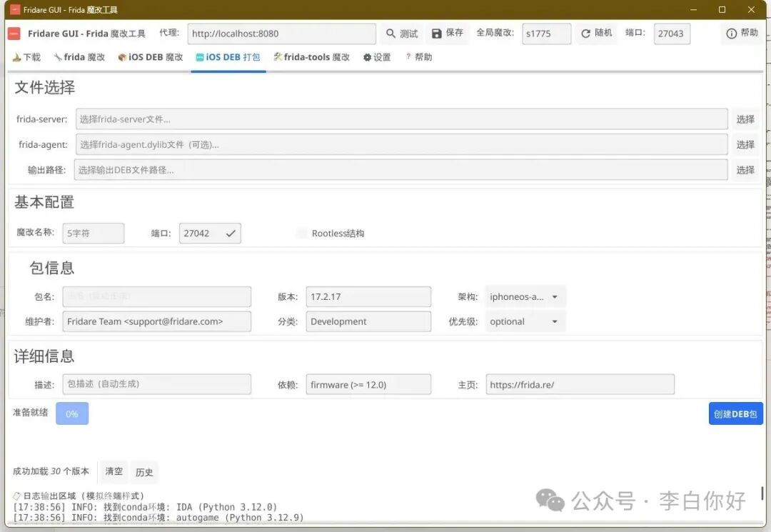Click the 27042 port field in 基本配置
This screenshot has height=532, width=771.
pyautogui.click(x=210, y=233)
